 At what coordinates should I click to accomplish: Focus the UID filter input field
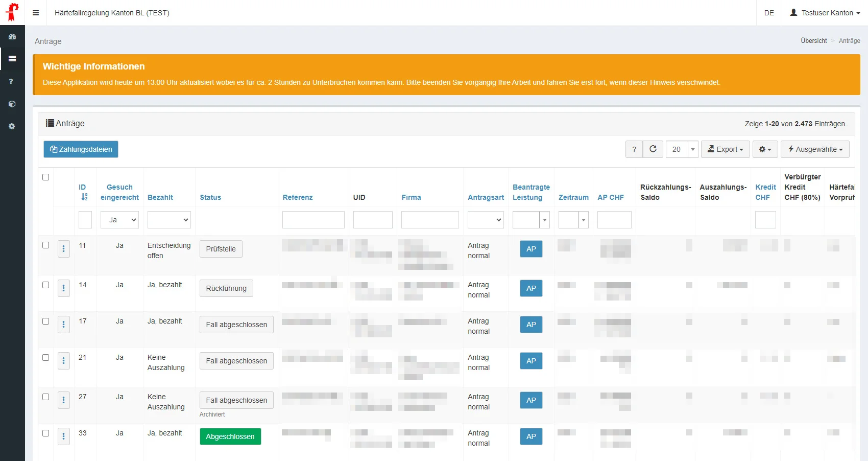(373, 220)
